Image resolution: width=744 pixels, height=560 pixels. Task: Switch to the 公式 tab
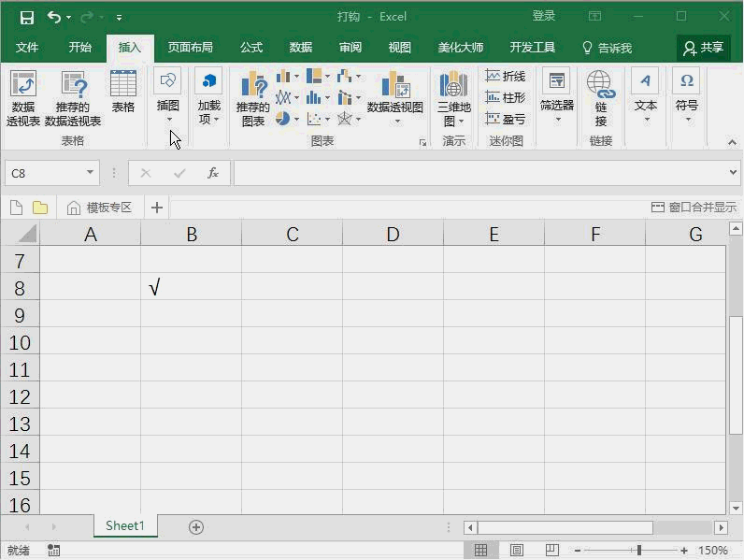(x=251, y=48)
